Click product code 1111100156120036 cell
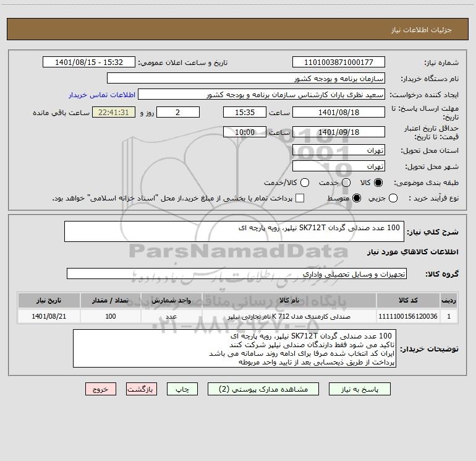Image resolution: width=476 pixels, height=461 pixels. [x=408, y=316]
